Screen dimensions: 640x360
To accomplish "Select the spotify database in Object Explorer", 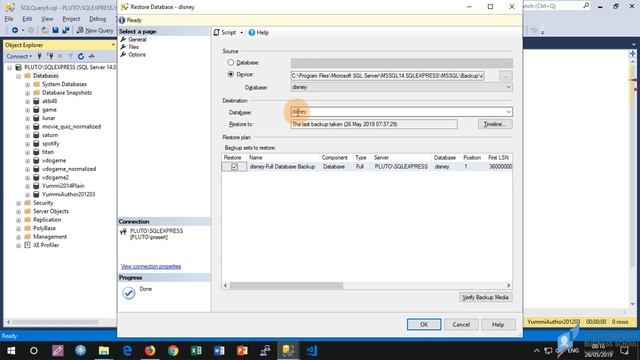I will (x=51, y=144).
